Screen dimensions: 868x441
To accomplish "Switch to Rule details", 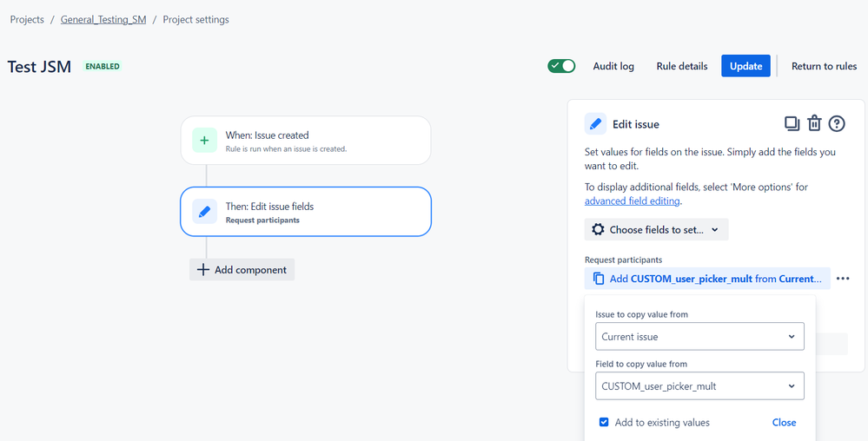I will (x=681, y=66).
